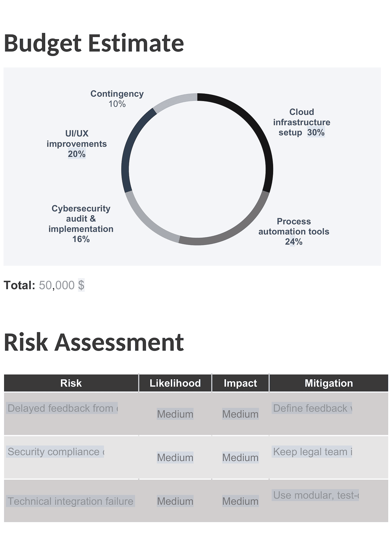Select the Cloud infrastructure setup 30% label
Image resolution: width=392 pixels, height=555 pixels.
pyautogui.click(x=302, y=122)
